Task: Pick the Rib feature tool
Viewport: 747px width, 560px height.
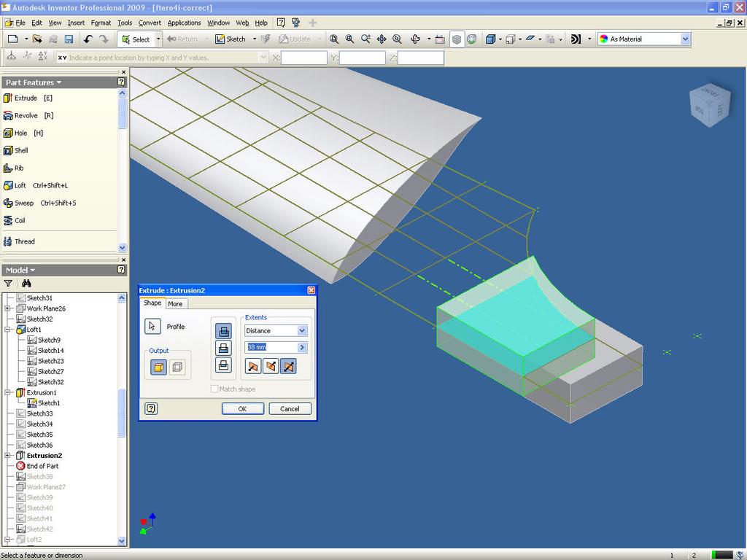Action: pyautogui.click(x=13, y=168)
